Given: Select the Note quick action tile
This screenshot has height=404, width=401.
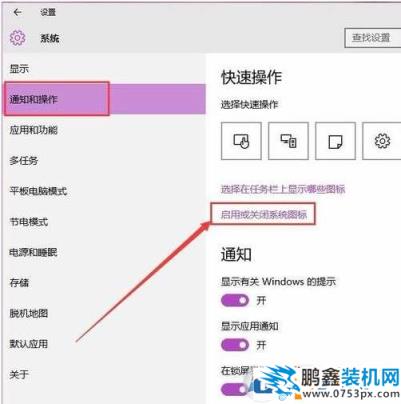Looking at the screenshot, I should tap(335, 141).
